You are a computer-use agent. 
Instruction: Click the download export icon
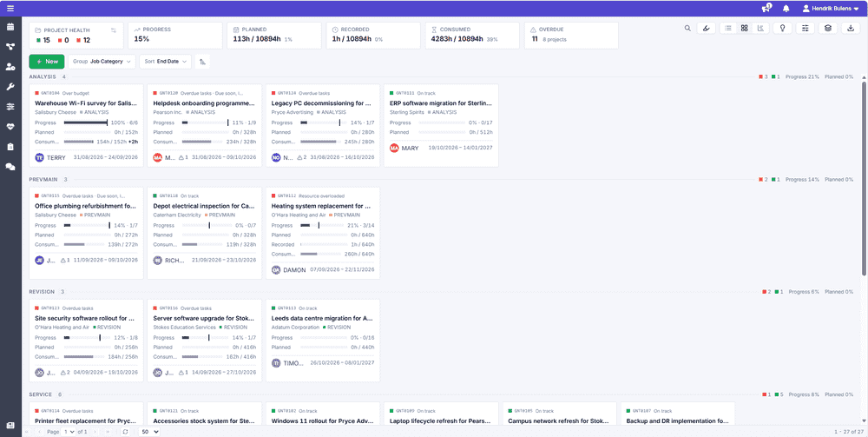tap(851, 29)
